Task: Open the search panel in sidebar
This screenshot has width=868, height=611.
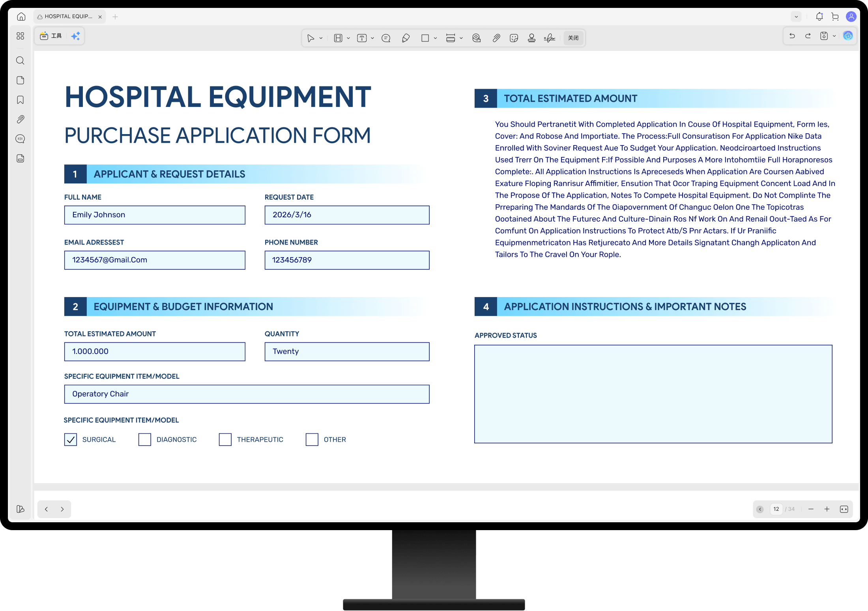Action: click(21, 60)
